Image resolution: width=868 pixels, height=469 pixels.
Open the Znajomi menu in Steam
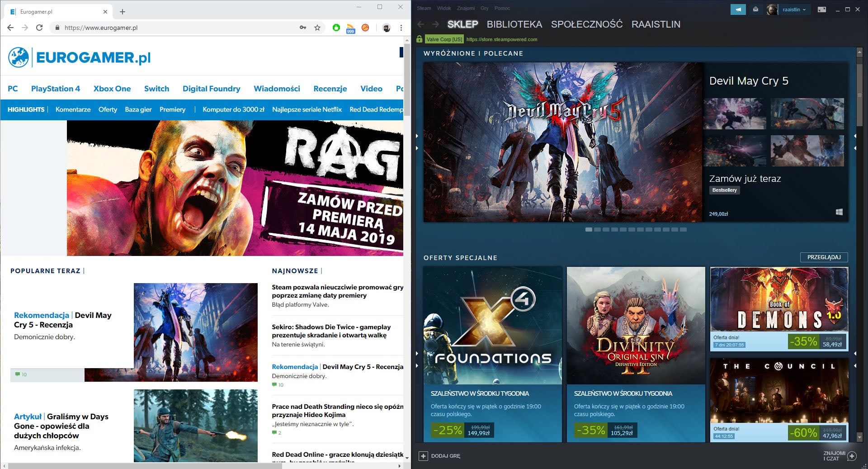466,8
